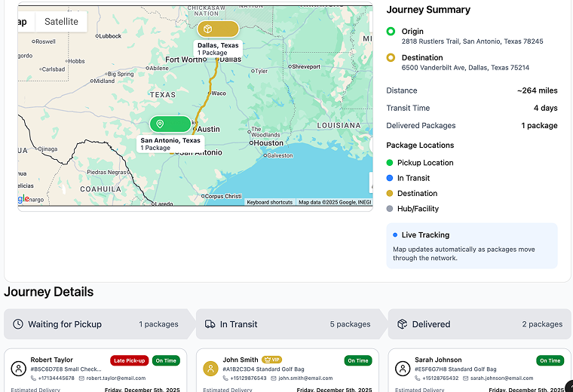Click the origin address 2818 Rustlers Trail
This screenshot has height=392, width=573.
[x=473, y=41]
